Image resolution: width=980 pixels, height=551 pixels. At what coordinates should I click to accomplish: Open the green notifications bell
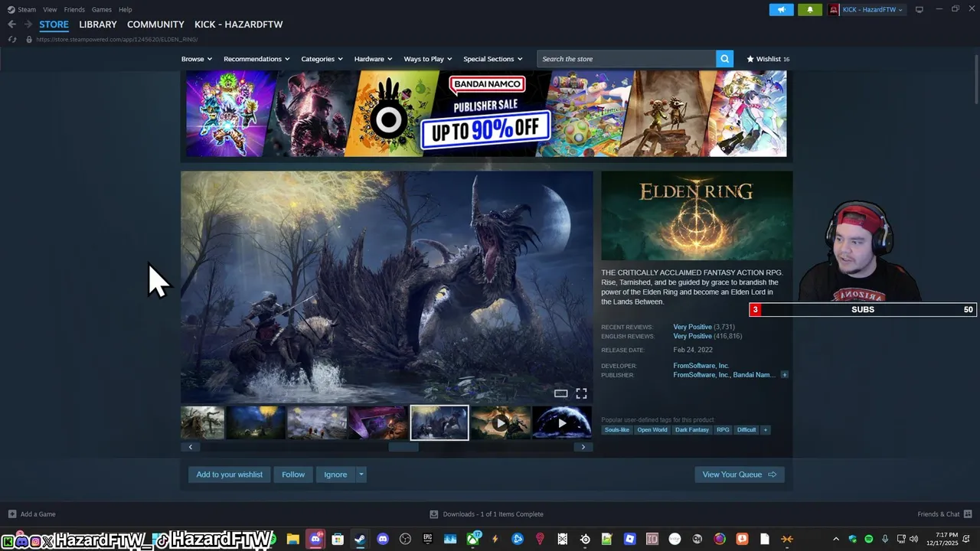coord(810,10)
